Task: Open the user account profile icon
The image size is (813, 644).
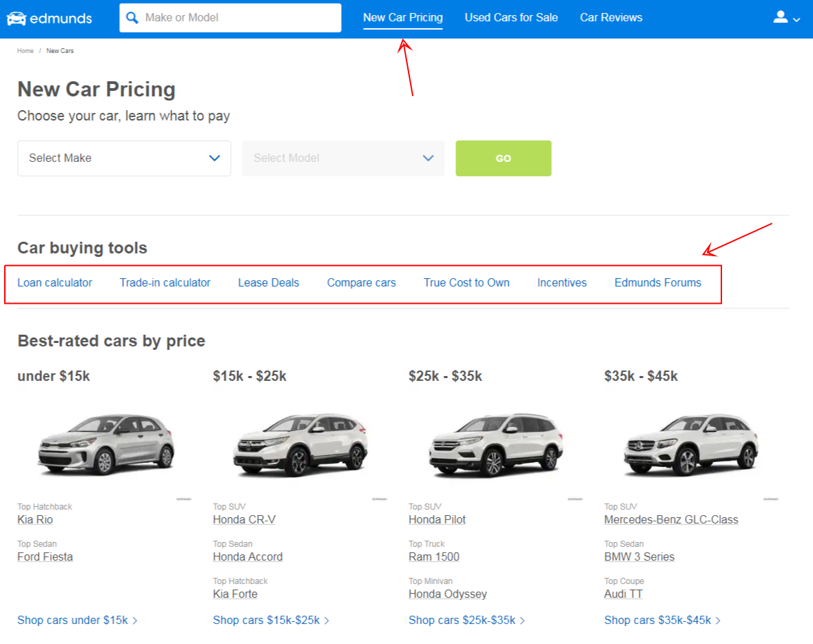Action: [781, 17]
